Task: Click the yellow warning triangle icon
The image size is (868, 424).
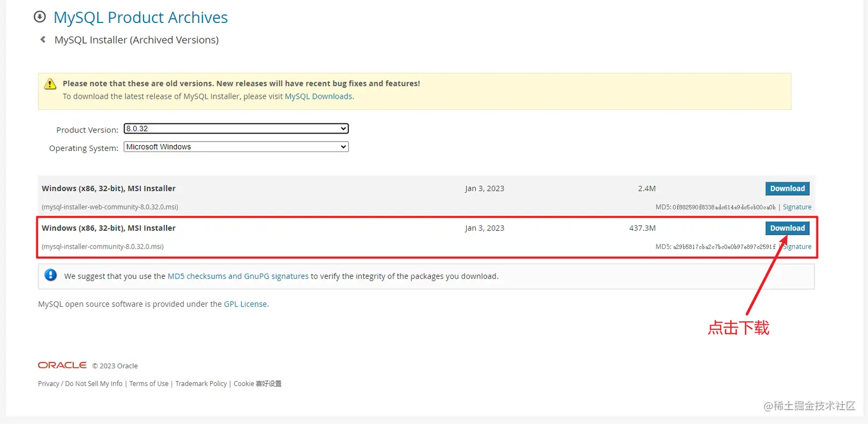Action: click(x=51, y=84)
